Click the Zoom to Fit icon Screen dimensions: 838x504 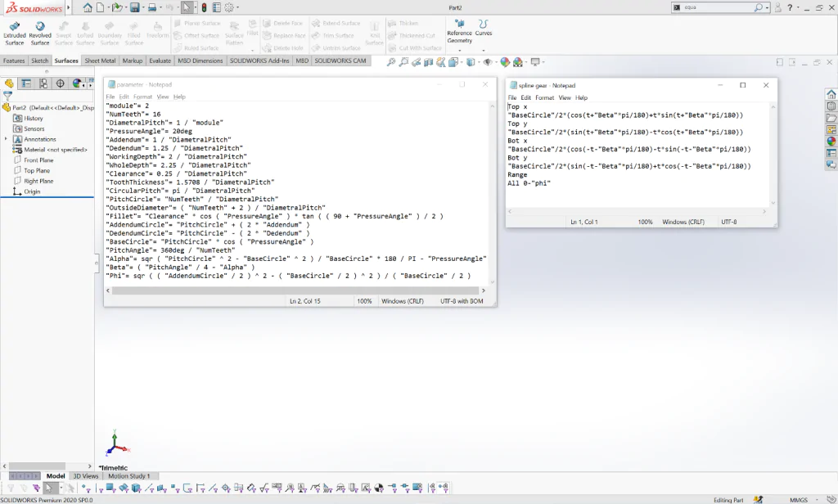click(x=391, y=62)
